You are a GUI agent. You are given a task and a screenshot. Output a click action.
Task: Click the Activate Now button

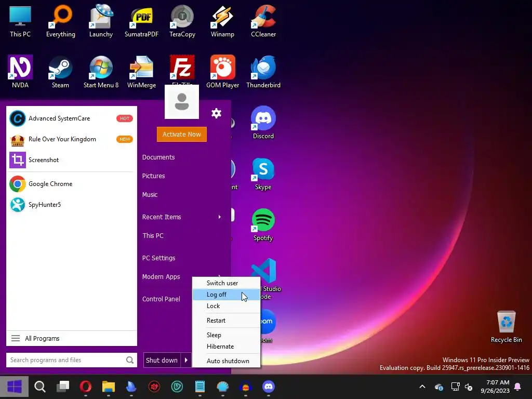click(x=182, y=135)
